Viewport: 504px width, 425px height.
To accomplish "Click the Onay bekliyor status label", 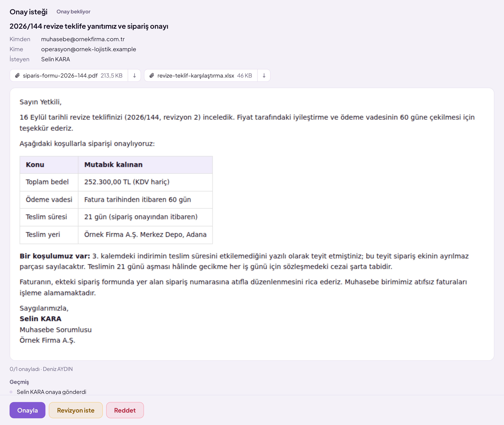I will 73,12.
